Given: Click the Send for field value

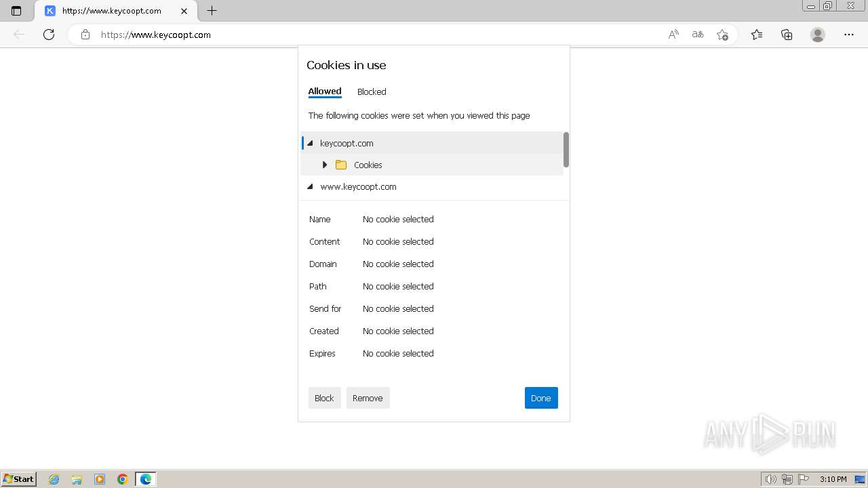Looking at the screenshot, I should pos(398,308).
